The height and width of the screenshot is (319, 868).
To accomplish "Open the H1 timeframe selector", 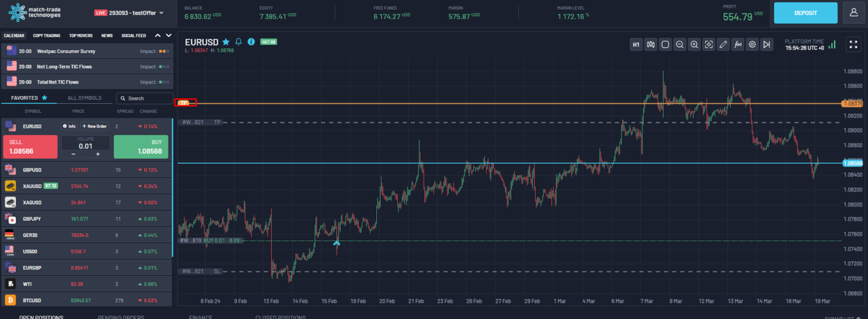I will point(636,45).
